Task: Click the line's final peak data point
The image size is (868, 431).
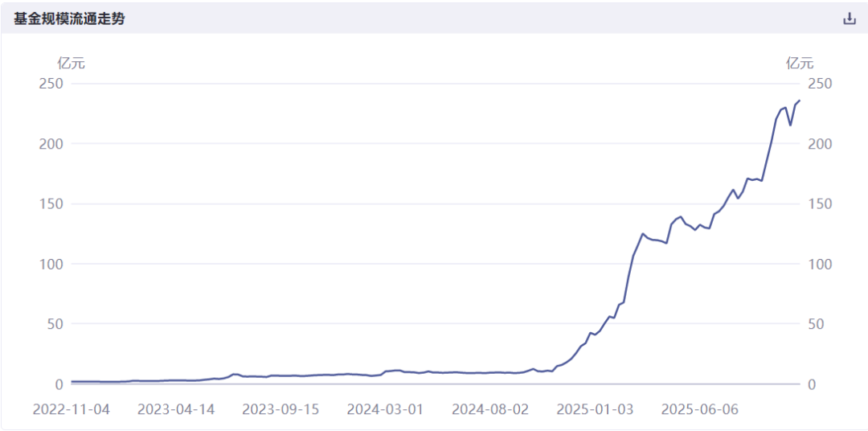Action: pos(800,101)
